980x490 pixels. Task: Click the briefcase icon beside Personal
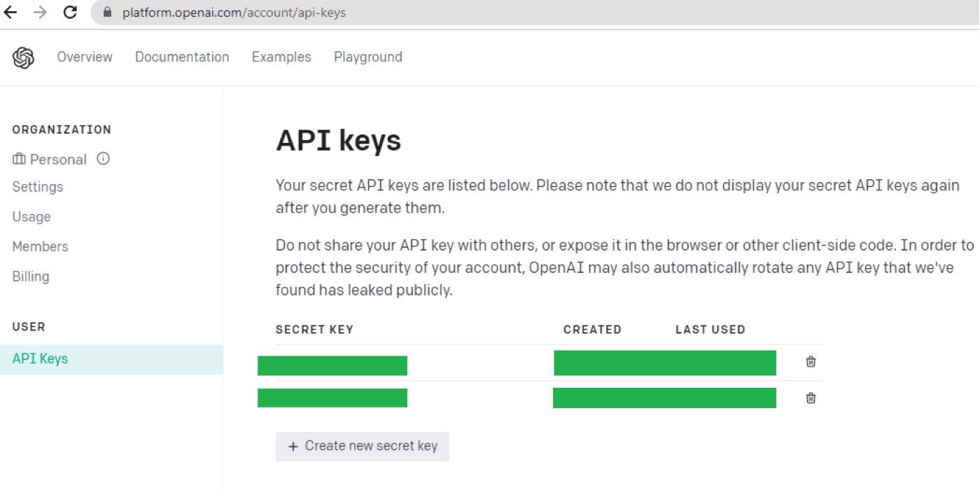click(19, 159)
